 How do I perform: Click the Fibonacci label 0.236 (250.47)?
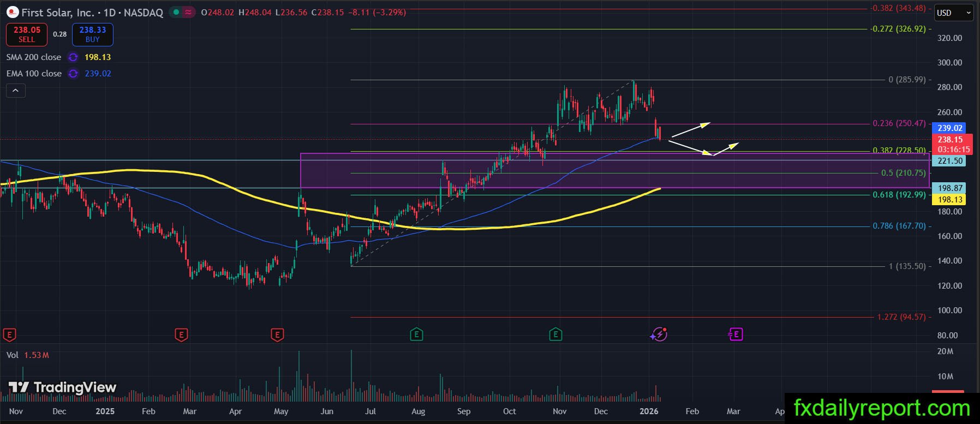pyautogui.click(x=899, y=123)
